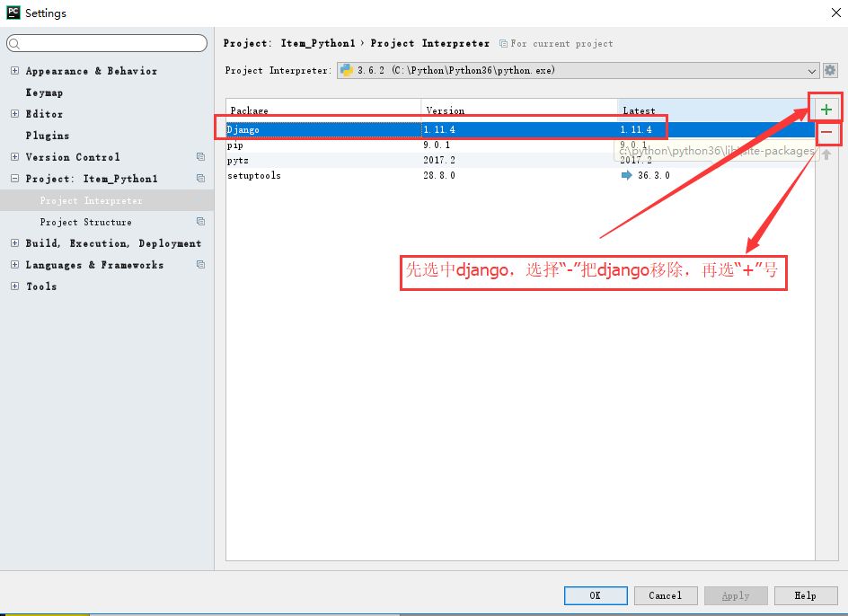The width and height of the screenshot is (848, 616).
Task: Click version 28.8.0 of setuptools
Action: (439, 175)
